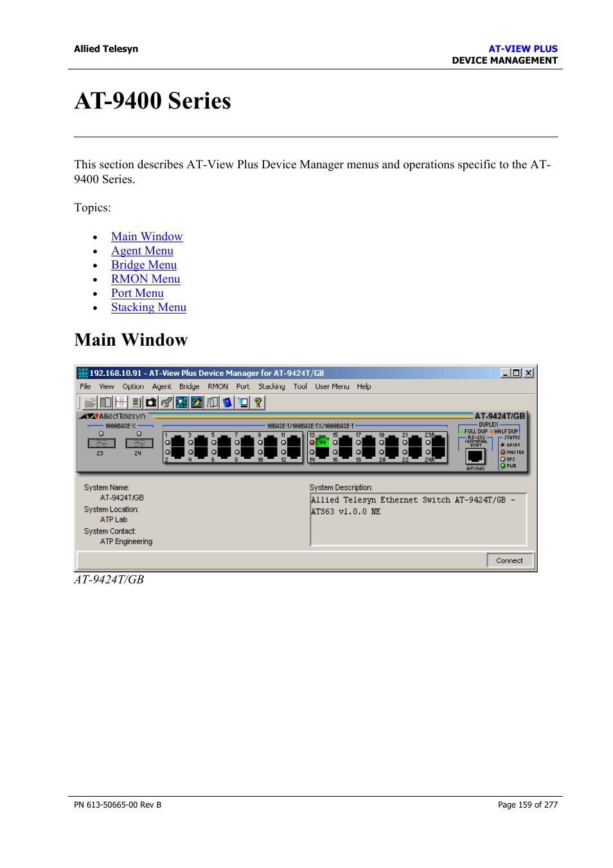The height and width of the screenshot is (868, 613).
Task: Click the open folder toolbar icon
Action: tap(90, 402)
